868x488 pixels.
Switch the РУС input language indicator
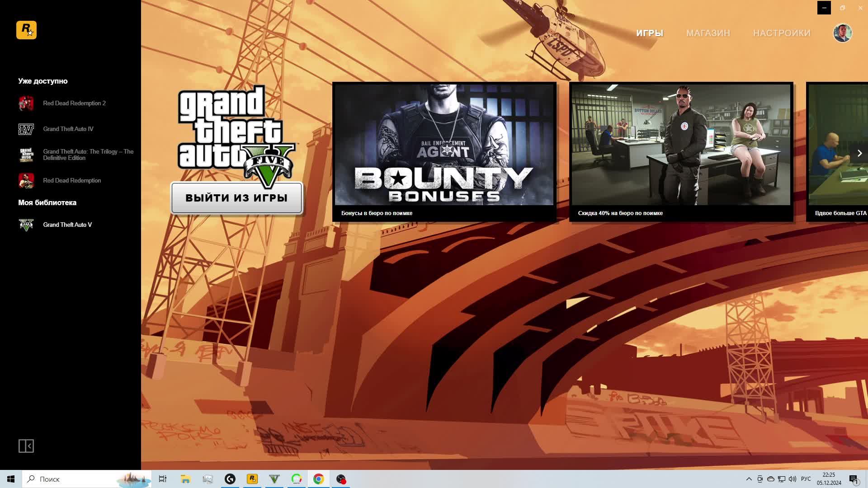click(806, 479)
